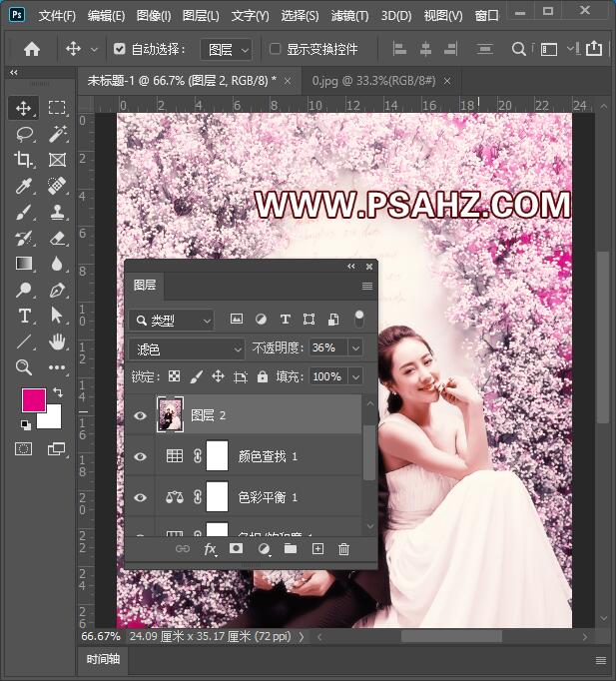Toggle lock transparent pixels
The image size is (616, 681).
(x=174, y=376)
